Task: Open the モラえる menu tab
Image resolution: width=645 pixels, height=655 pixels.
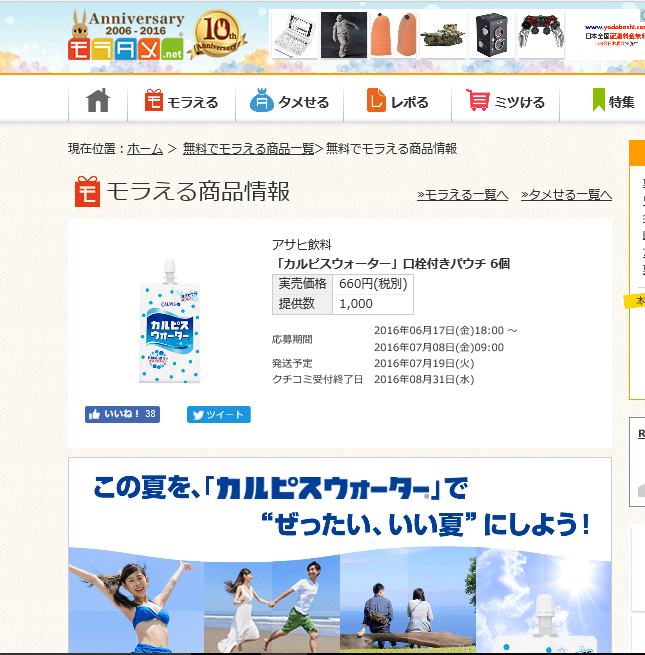Action: pos(182,101)
